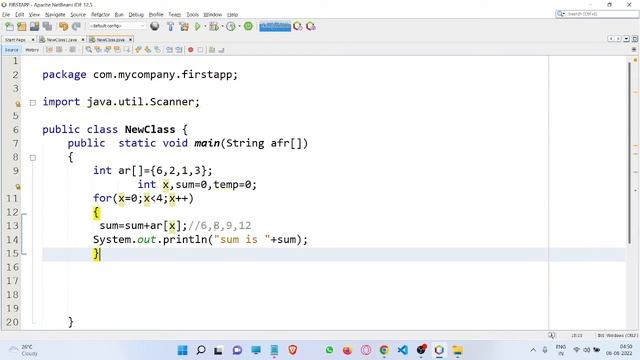
Task: Open Visual Studio Code from taskbar
Action: [x=402, y=350]
